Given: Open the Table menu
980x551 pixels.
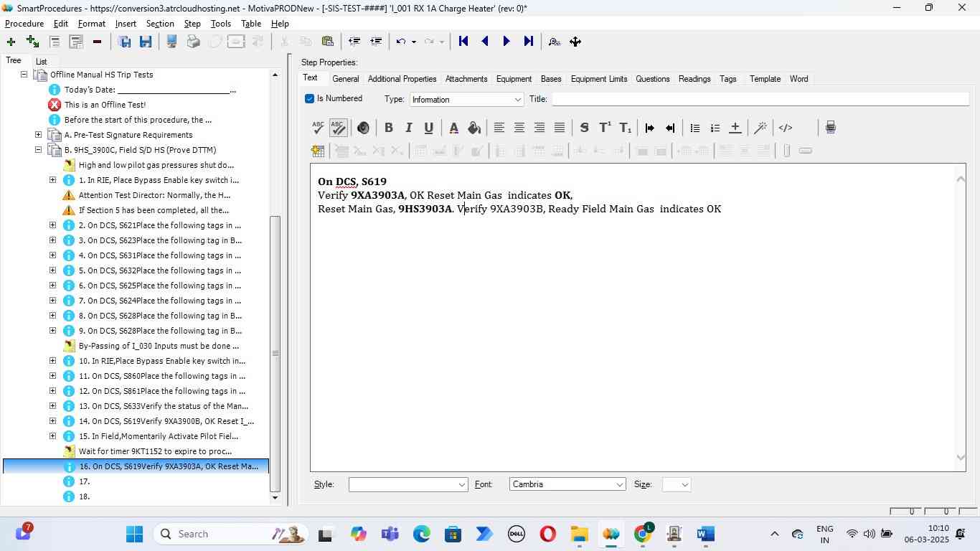Looking at the screenshot, I should click(251, 24).
